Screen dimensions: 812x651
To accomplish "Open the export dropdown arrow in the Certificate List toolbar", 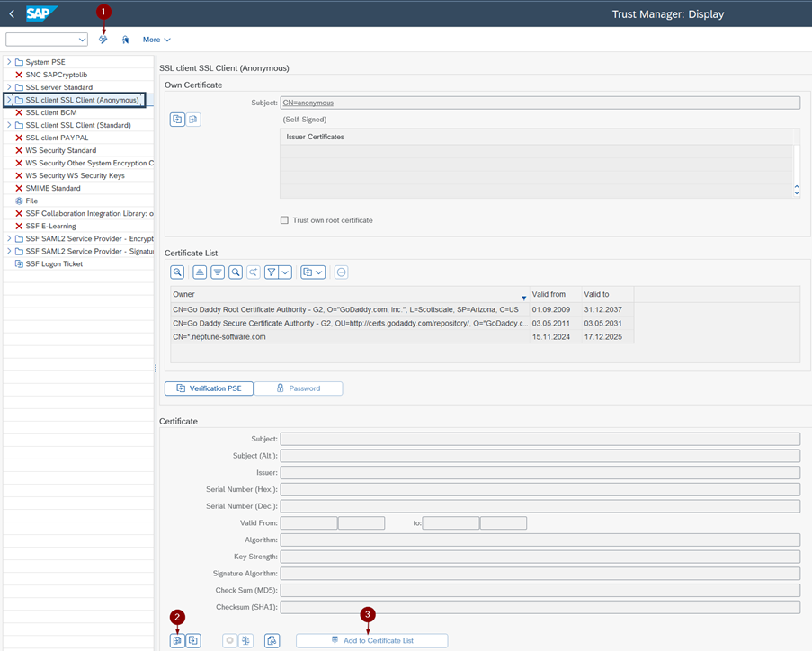I will 319,272.
